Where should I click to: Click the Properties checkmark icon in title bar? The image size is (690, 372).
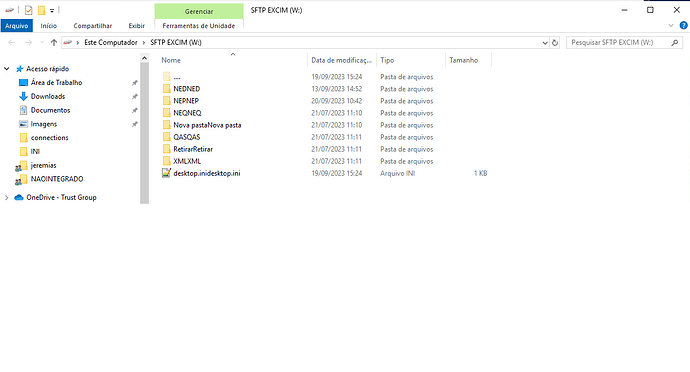(x=29, y=10)
